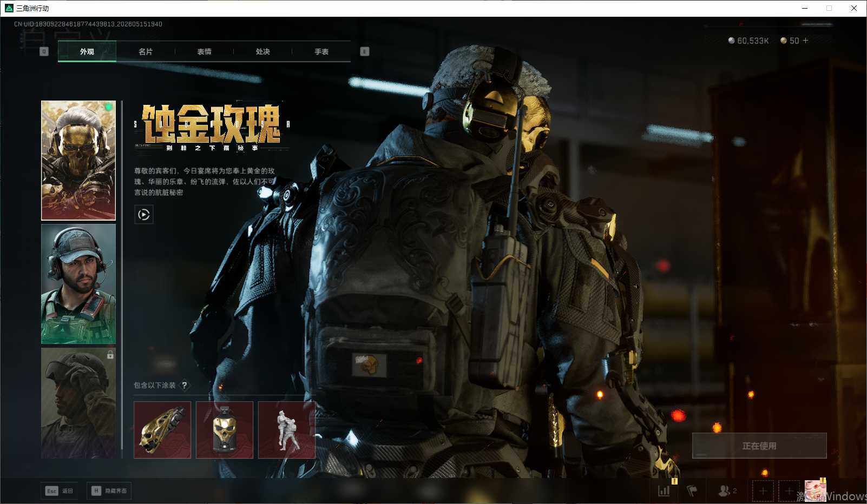This screenshot has width=867, height=504.
Task: Select the locked dark helmet skin thumbnail
Action: click(78, 403)
